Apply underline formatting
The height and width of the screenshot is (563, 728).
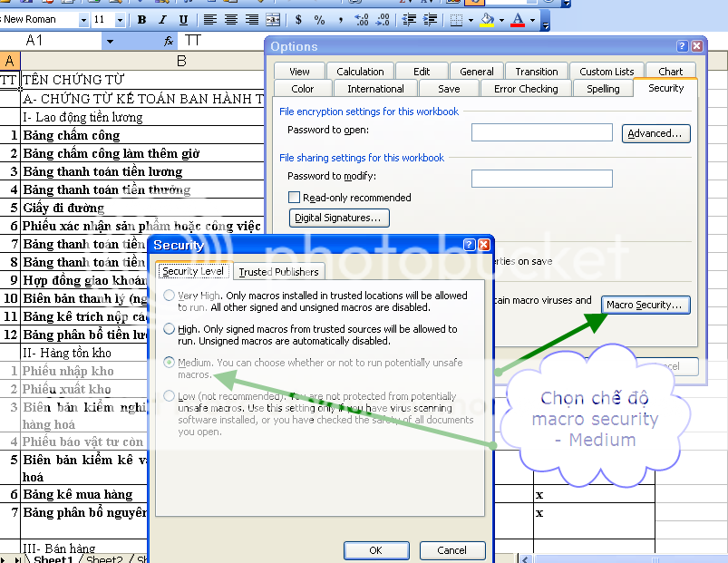tap(183, 19)
